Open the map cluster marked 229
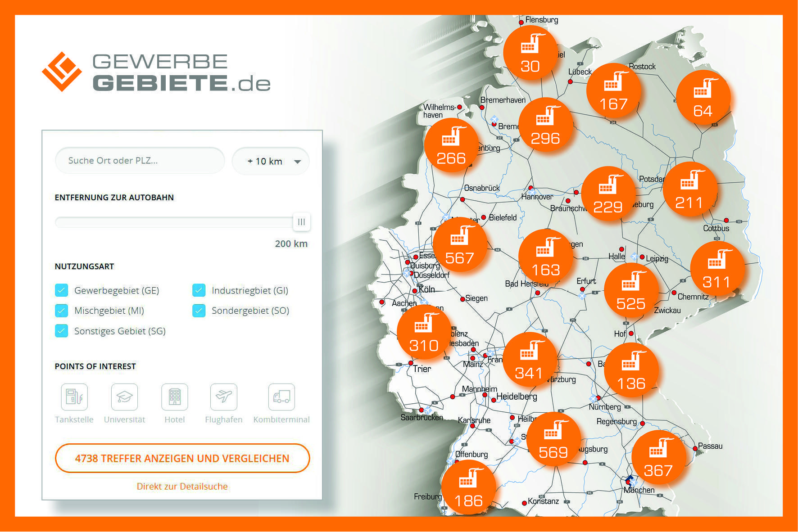This screenshot has height=532, width=798. tap(608, 193)
